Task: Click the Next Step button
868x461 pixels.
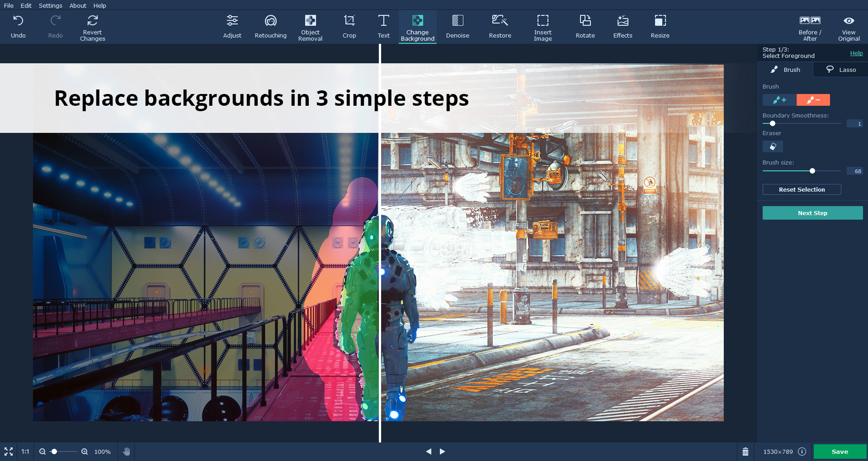Action: click(812, 213)
